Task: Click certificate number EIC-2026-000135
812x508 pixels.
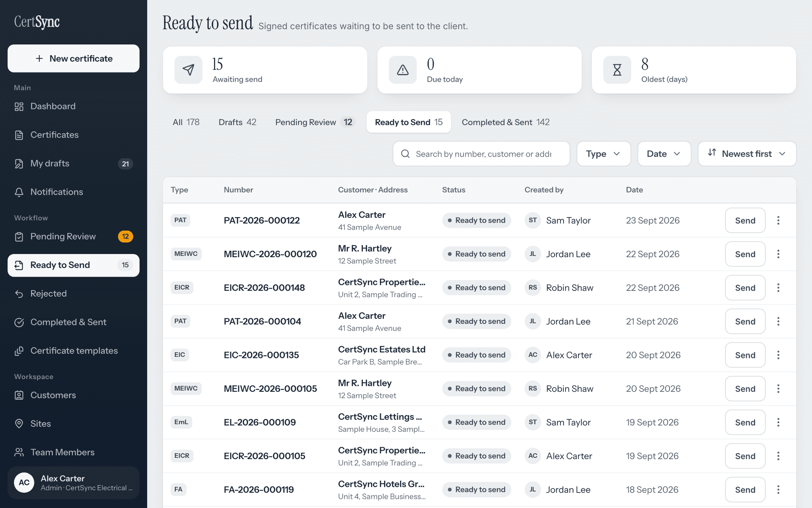Action: click(261, 355)
